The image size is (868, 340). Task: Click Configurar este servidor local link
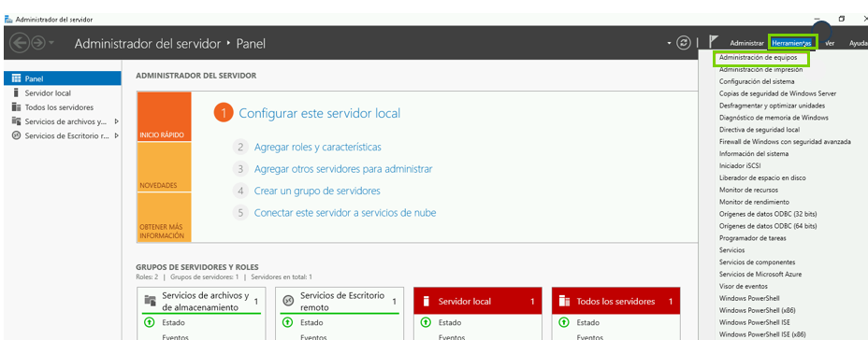(x=319, y=113)
